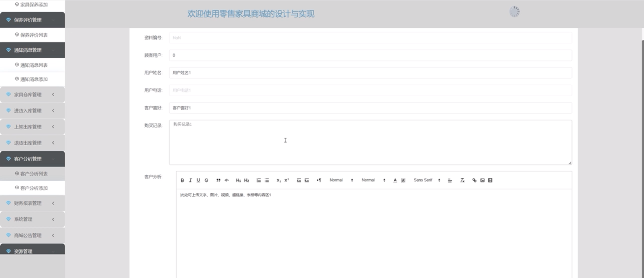Toggle superscript formatting
The image size is (644, 278).
point(286,180)
